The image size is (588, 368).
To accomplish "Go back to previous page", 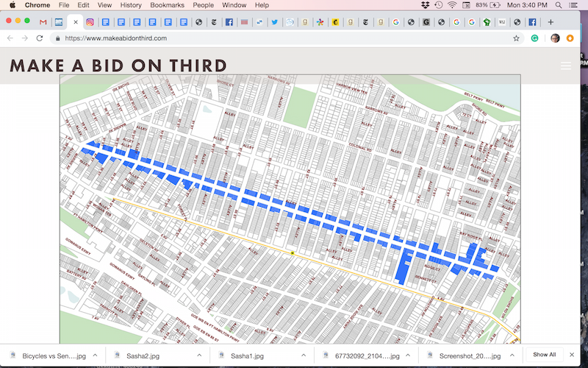I will coord(10,38).
